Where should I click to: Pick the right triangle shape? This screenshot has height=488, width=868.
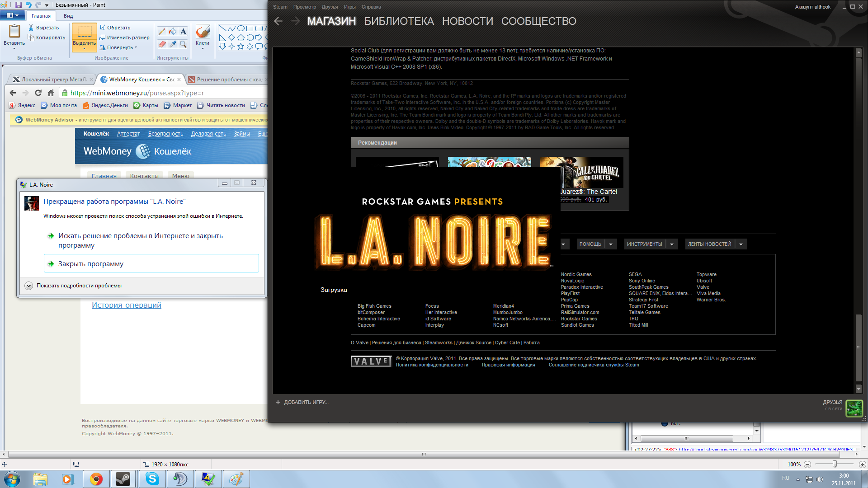pos(222,38)
